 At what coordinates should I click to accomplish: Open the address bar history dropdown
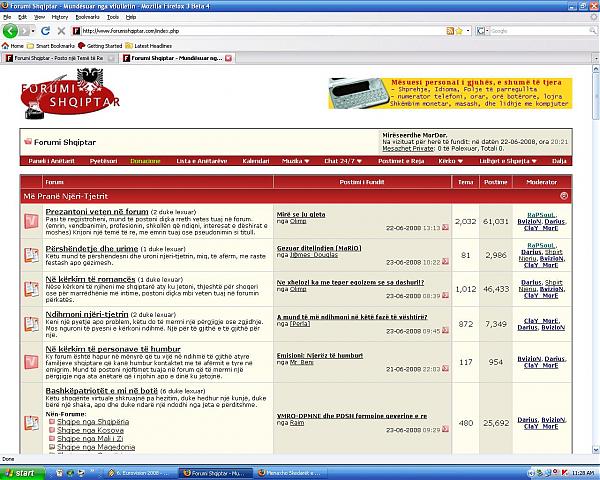[x=468, y=31]
